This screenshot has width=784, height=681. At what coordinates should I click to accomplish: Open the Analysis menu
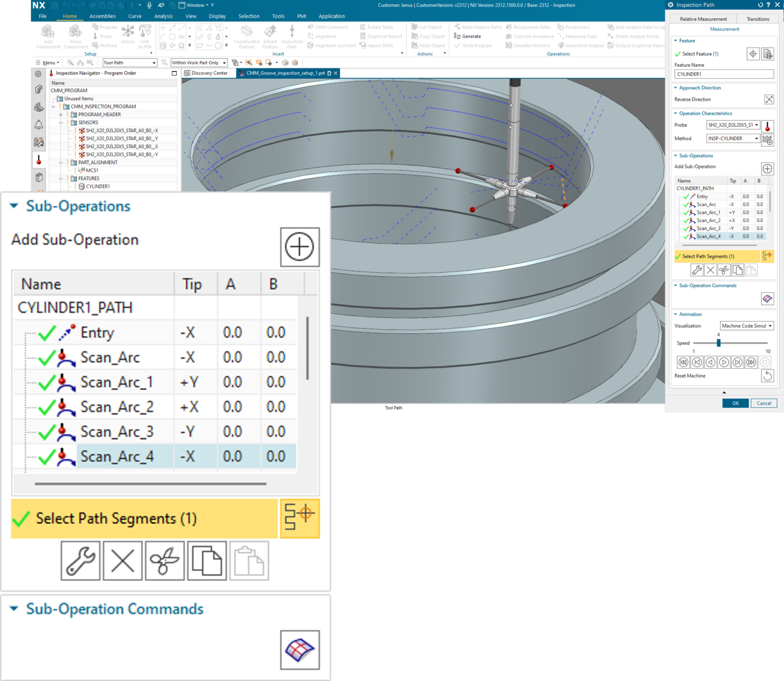163,16
